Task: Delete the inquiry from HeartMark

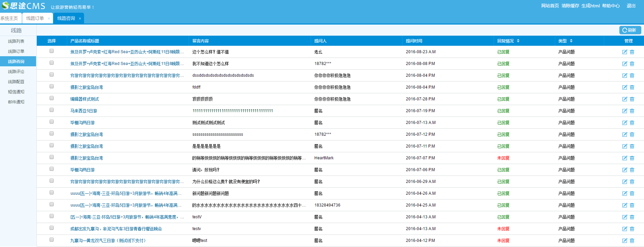Action: coord(632,158)
